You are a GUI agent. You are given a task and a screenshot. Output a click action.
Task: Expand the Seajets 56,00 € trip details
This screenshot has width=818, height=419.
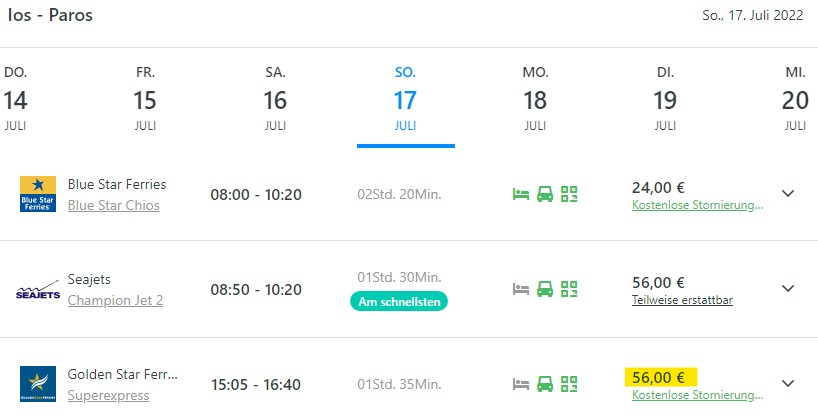pos(788,289)
